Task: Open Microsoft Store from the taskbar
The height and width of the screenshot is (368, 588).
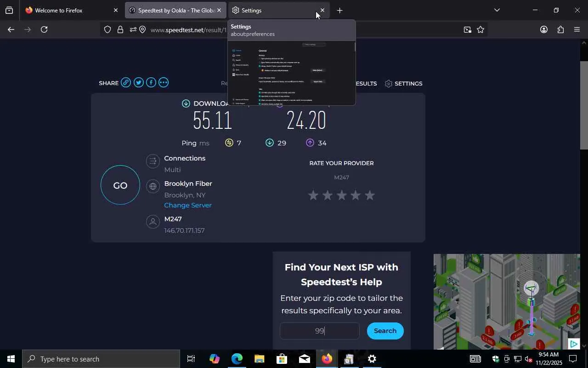Action: [282, 359]
